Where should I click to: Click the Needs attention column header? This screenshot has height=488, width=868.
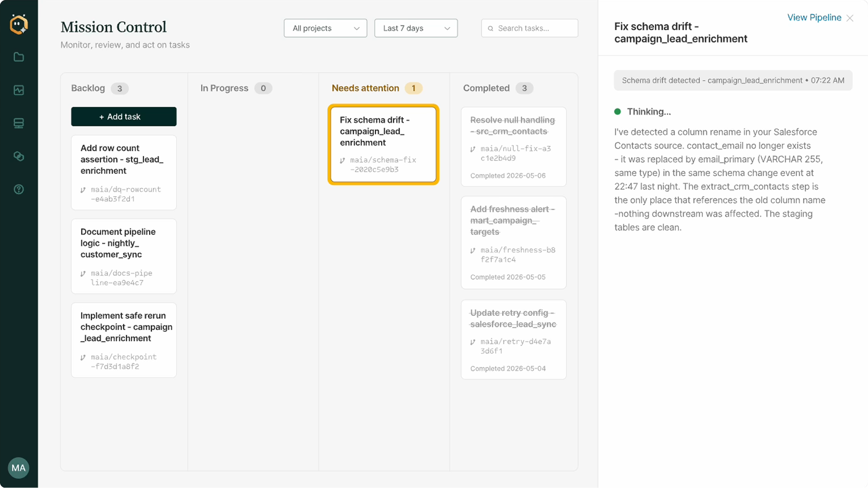point(365,88)
